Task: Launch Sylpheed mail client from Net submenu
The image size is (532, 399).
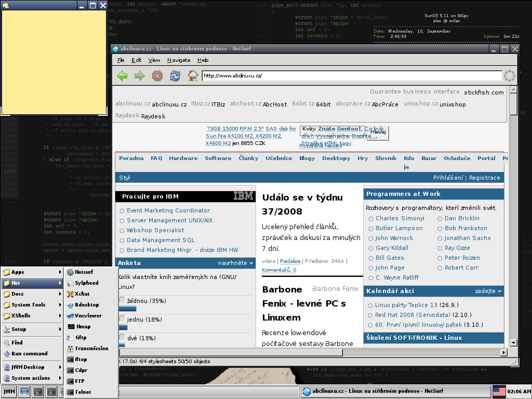Action: click(x=91, y=283)
